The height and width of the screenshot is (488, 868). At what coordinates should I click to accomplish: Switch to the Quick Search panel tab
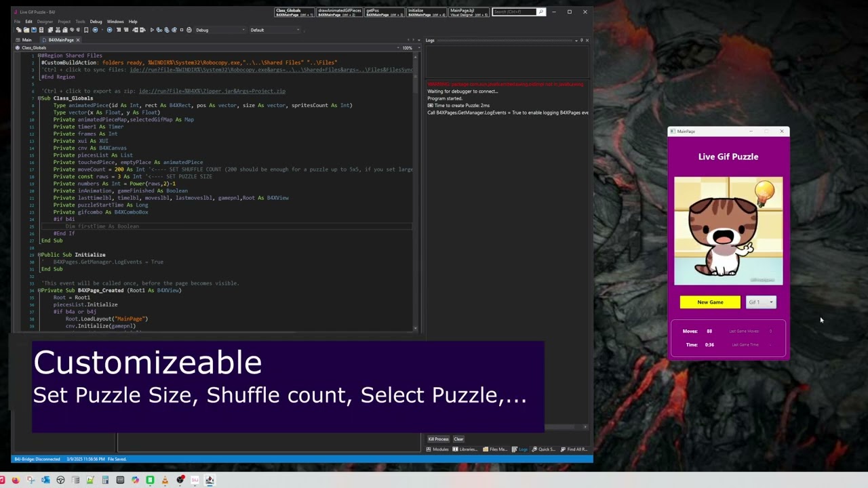pos(544,449)
